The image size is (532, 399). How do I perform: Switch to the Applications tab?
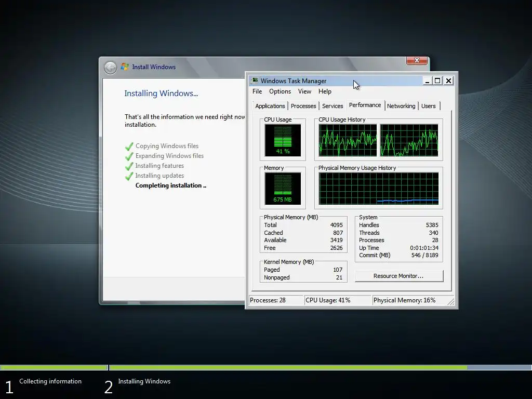(270, 106)
